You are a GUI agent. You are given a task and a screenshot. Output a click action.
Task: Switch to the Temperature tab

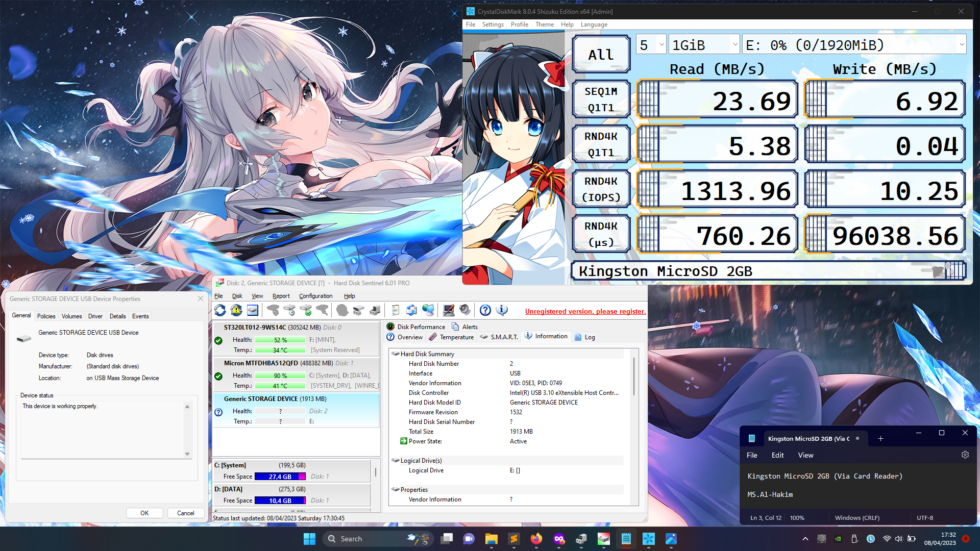click(451, 337)
